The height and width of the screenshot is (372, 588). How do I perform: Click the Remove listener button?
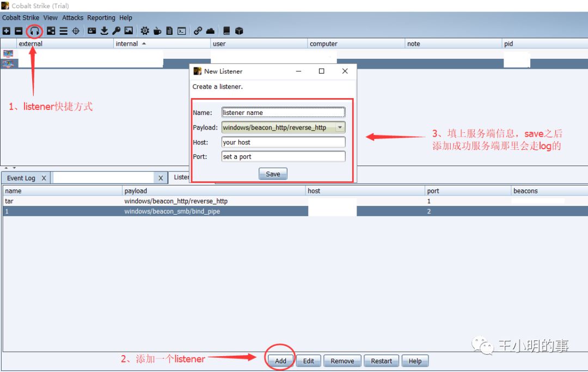point(342,361)
